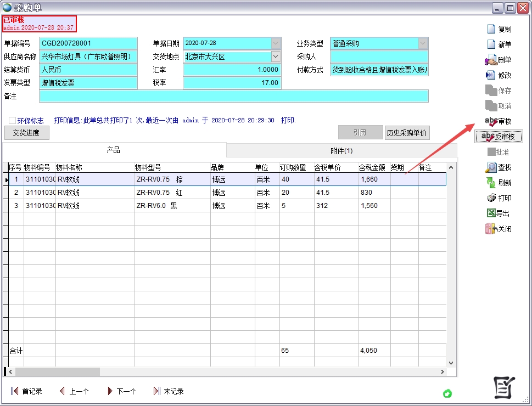This screenshot has height=406, width=532.
Task: Toggle the 环保标志 checkbox
Action: point(13,121)
